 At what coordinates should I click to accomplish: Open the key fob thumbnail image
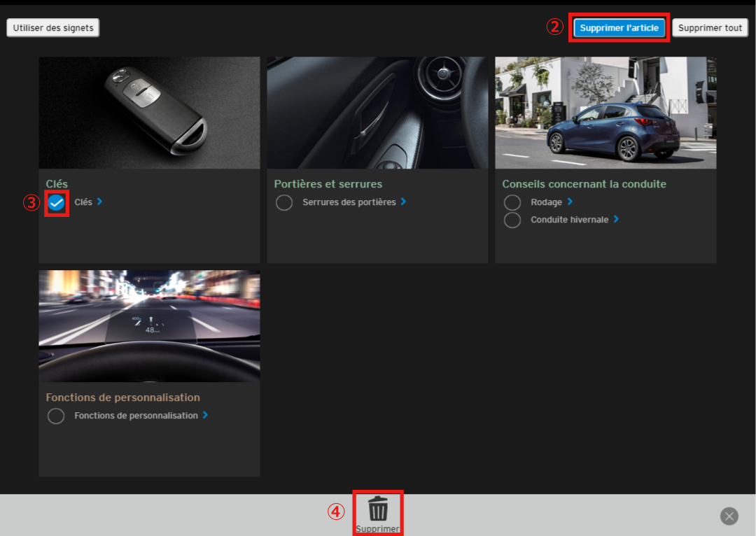click(149, 113)
